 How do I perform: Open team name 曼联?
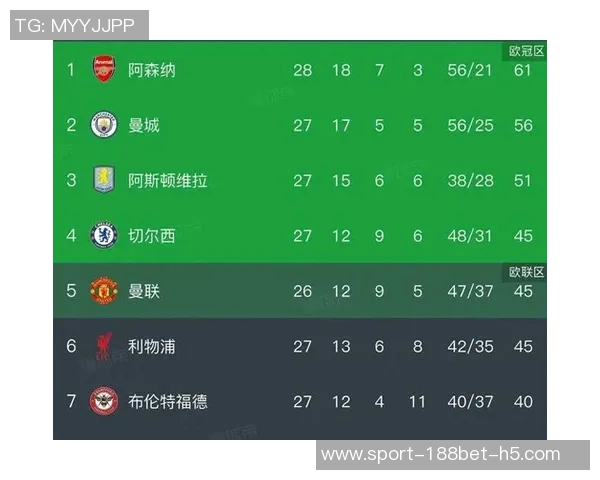point(144,291)
